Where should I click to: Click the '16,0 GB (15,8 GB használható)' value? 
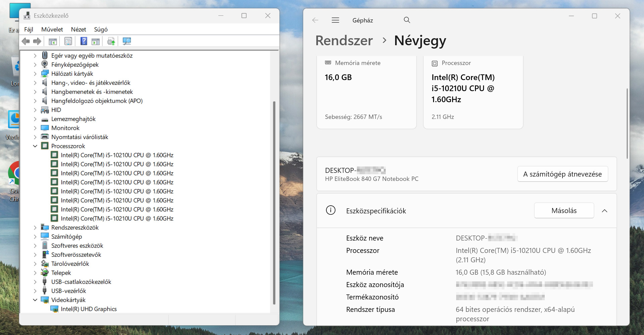click(501, 272)
